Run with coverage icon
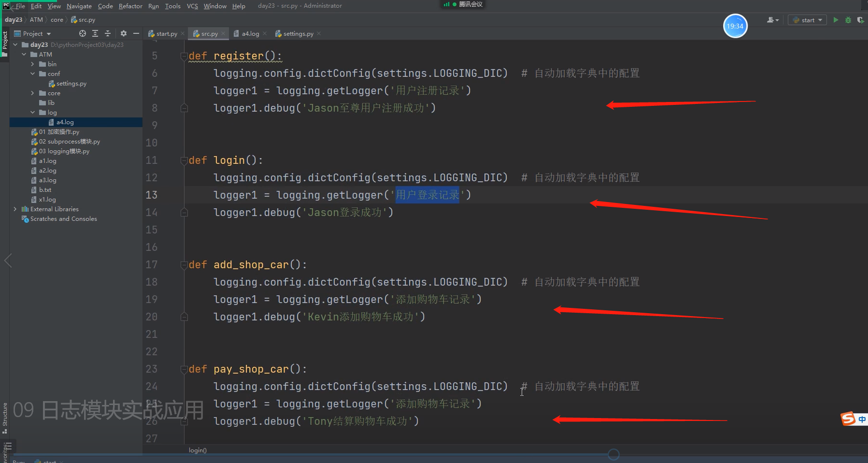Image resolution: width=868 pixels, height=463 pixels. tap(860, 20)
